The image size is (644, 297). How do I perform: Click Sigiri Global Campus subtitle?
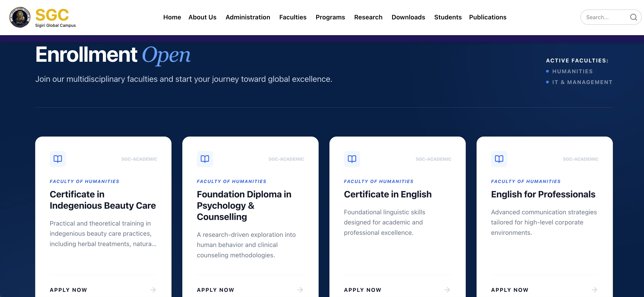click(x=56, y=25)
